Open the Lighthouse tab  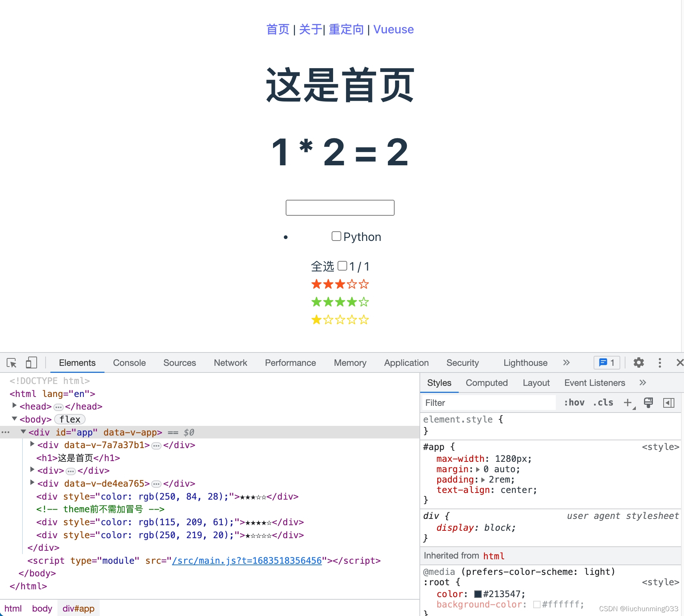click(x=525, y=363)
